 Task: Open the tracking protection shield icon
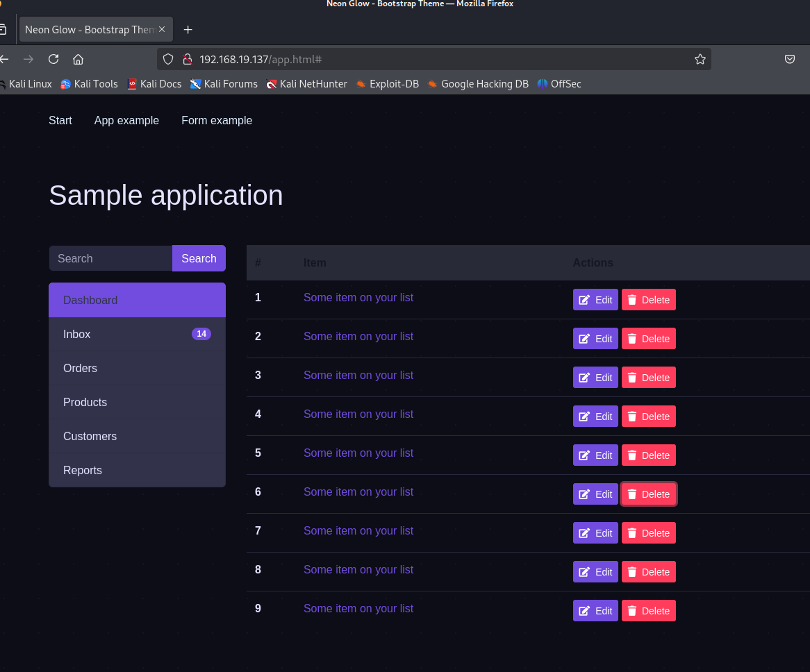(x=168, y=59)
